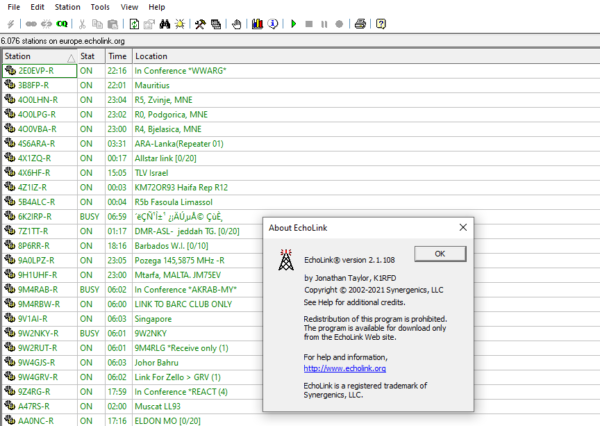600x426 pixels.
Task: Click the Connect chain-link toolbar icon
Action: [31, 24]
